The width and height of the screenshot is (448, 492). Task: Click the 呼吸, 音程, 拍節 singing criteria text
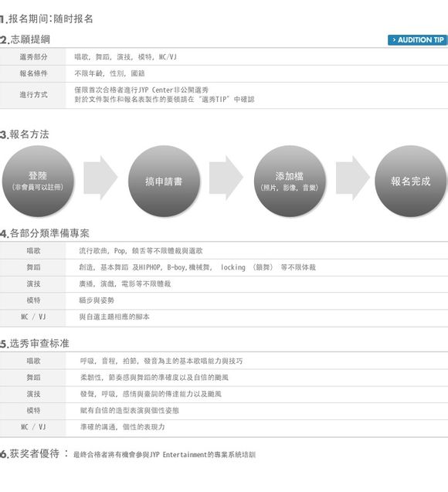(161, 361)
